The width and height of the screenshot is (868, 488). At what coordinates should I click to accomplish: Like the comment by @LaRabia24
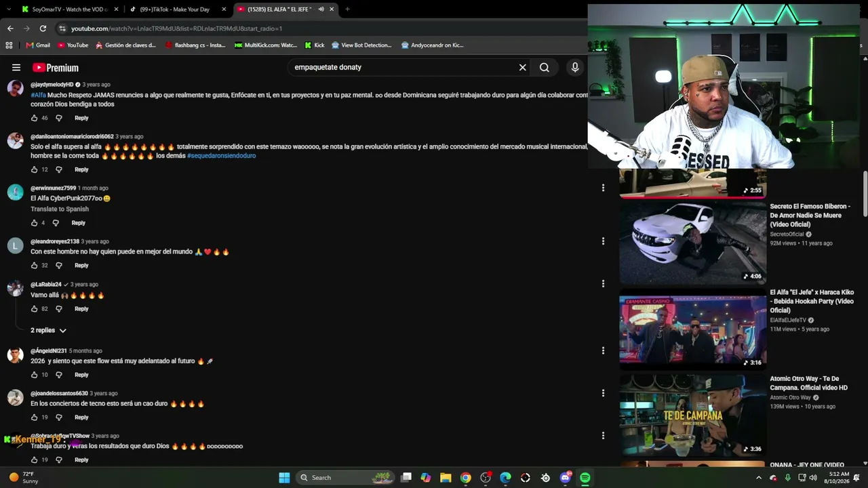click(x=34, y=309)
